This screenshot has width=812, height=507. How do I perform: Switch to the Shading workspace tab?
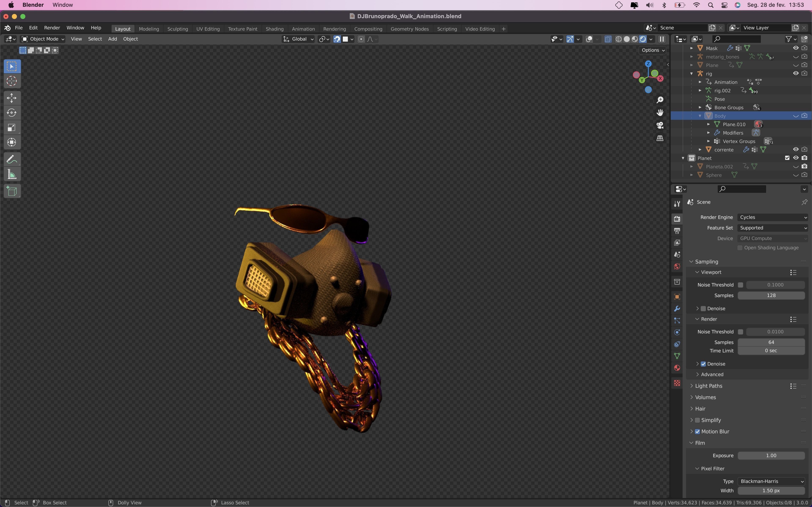[274, 29]
